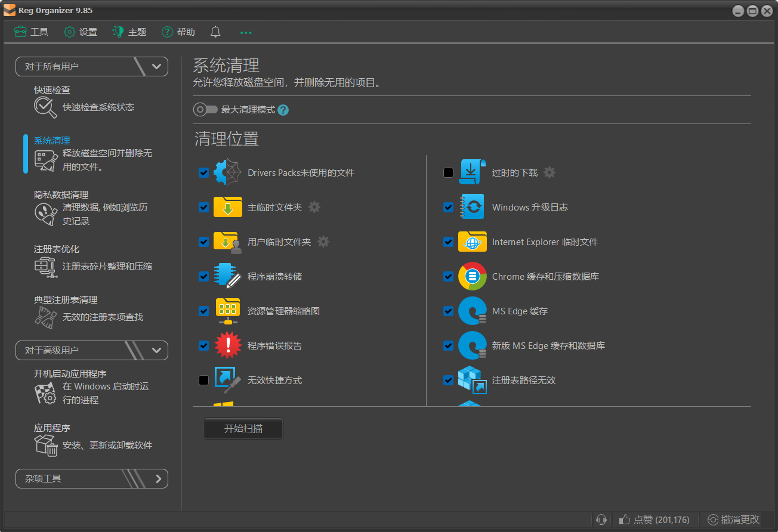
Task: Click the 无效快捷方式 shortcut icon
Action: [x=227, y=381]
